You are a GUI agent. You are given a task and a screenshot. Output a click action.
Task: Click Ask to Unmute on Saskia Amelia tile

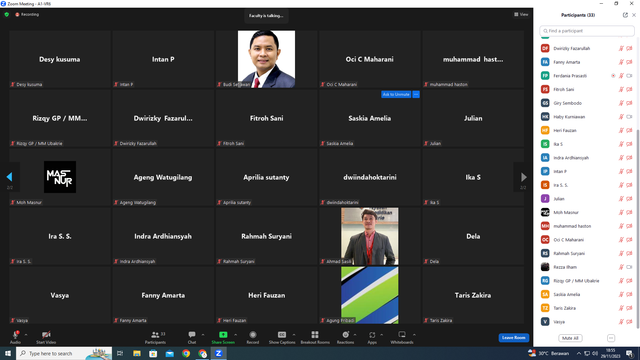pyautogui.click(x=396, y=94)
